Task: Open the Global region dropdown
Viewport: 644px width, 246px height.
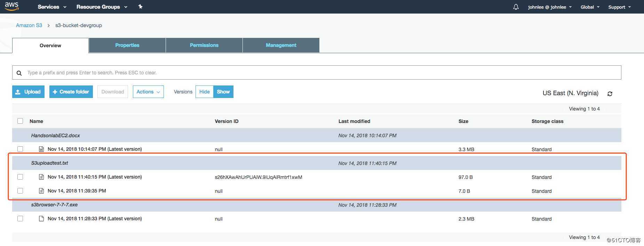Action: (590, 7)
